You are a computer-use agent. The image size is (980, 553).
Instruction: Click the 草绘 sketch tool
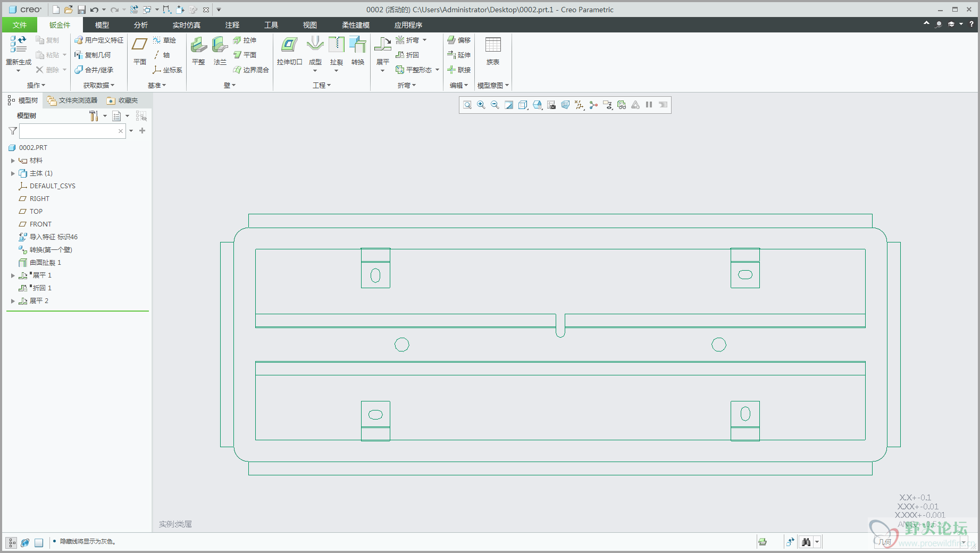click(x=164, y=40)
